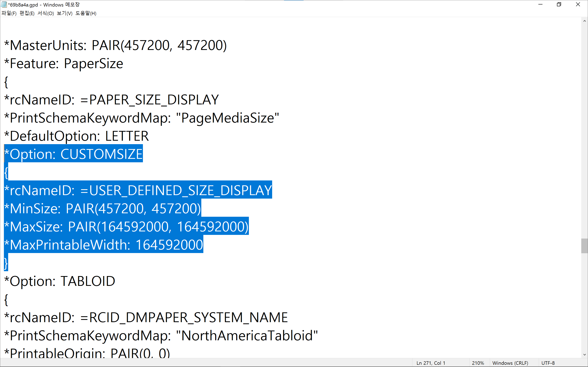Open the 편집(E) menu
The image size is (588, 367).
(27, 13)
